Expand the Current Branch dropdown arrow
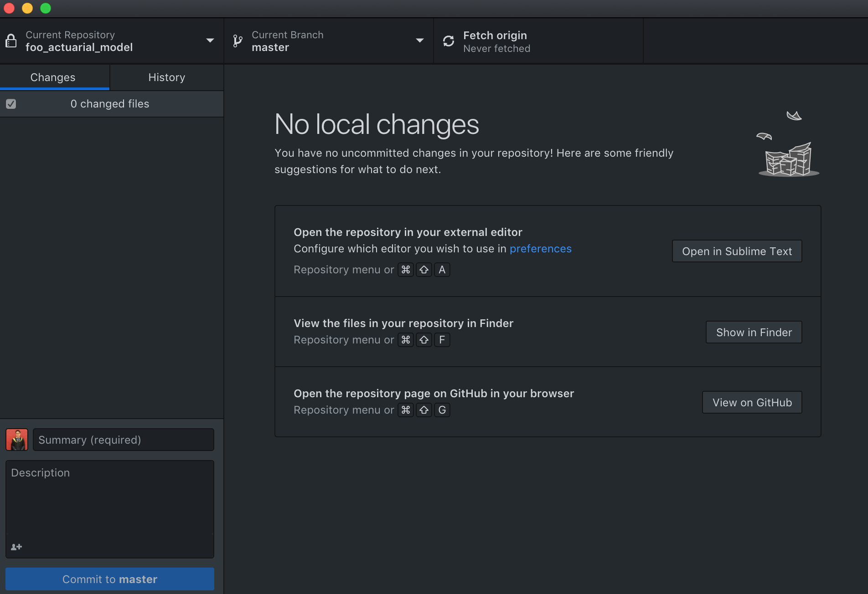The image size is (868, 594). point(419,41)
